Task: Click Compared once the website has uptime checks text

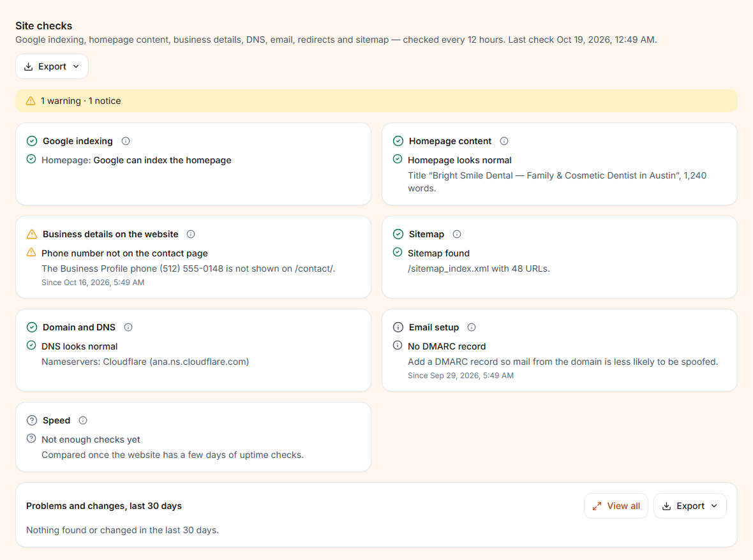Action: pos(172,455)
